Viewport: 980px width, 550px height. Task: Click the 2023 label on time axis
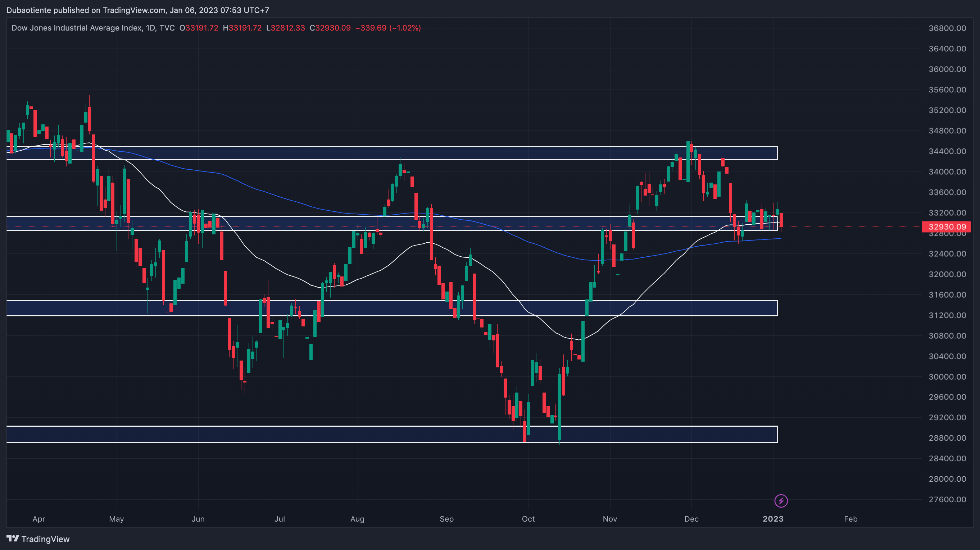click(x=773, y=519)
